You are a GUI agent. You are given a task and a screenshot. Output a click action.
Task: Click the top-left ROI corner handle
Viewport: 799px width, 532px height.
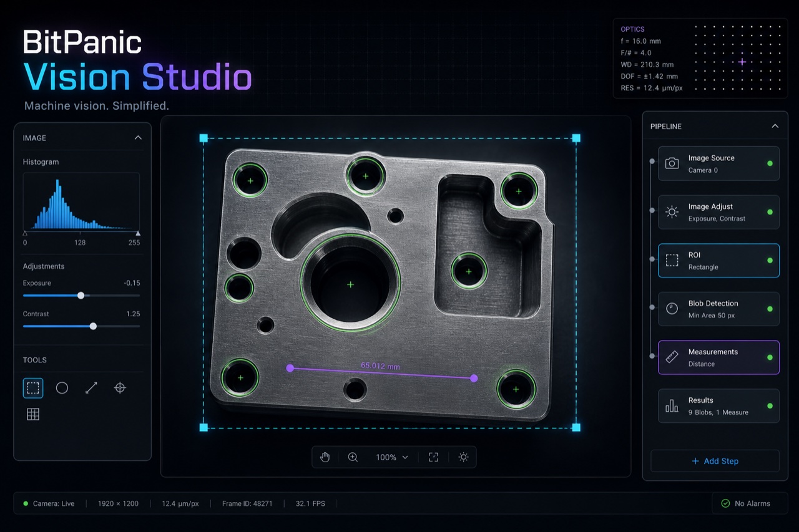203,138
